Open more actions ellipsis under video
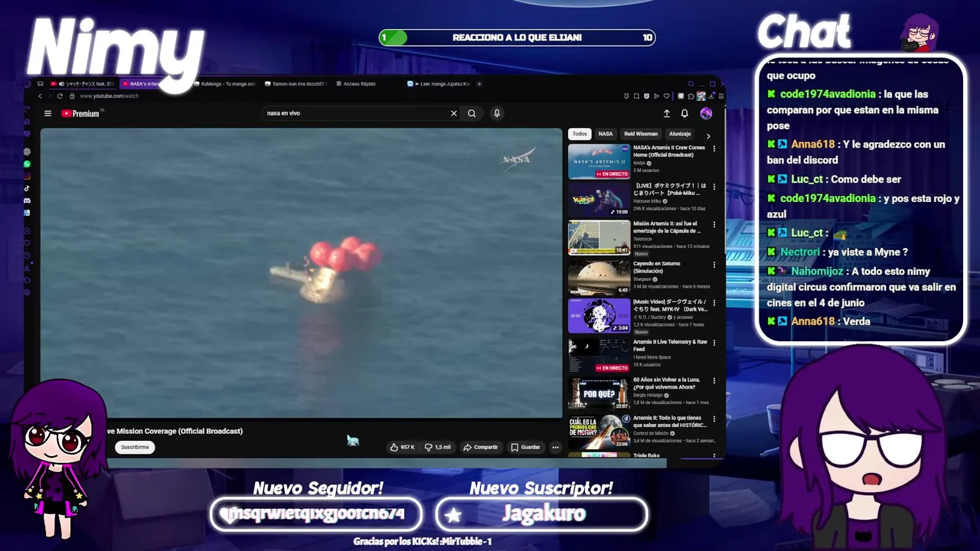This screenshot has width=980, height=551. click(x=555, y=447)
